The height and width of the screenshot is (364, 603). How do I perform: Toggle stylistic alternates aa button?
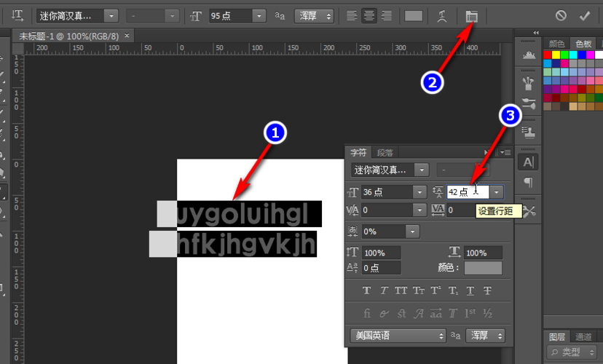tap(435, 313)
